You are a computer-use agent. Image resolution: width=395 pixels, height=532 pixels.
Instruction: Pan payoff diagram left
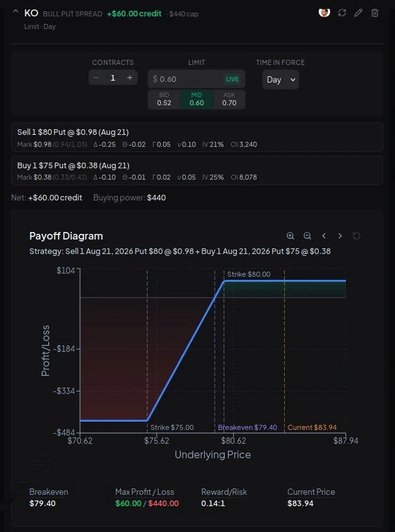324,236
